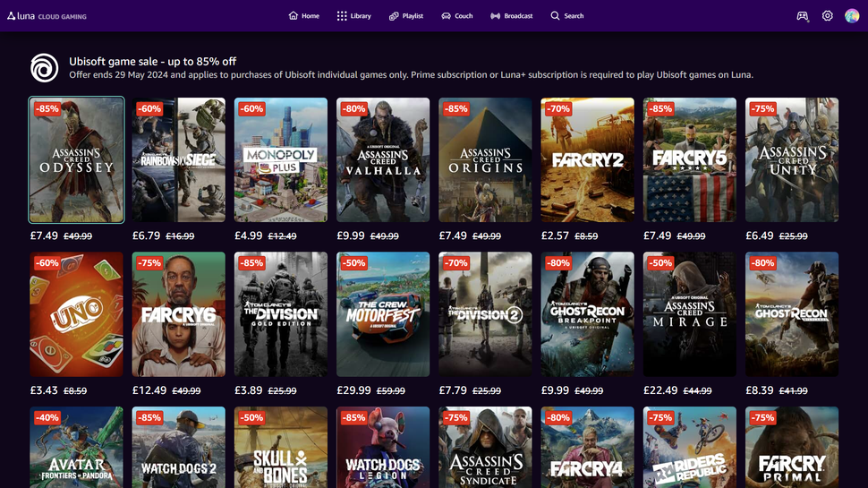
Task: Select The Division Gold Edition tile
Action: click(281, 314)
